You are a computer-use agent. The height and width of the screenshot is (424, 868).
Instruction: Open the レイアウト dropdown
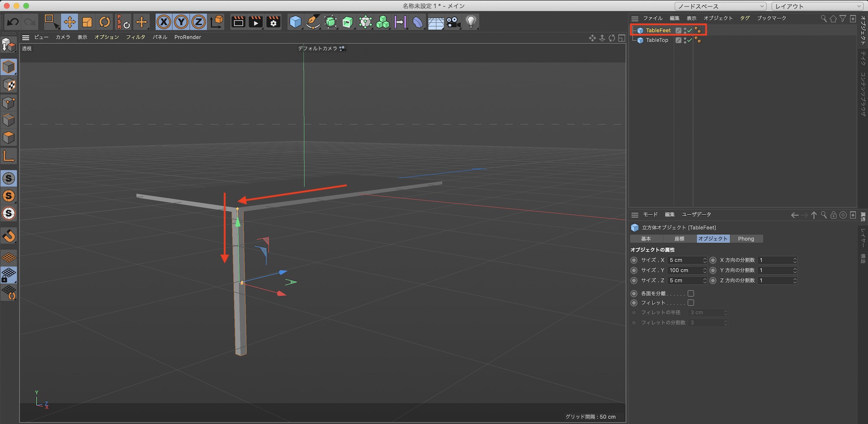pos(817,6)
